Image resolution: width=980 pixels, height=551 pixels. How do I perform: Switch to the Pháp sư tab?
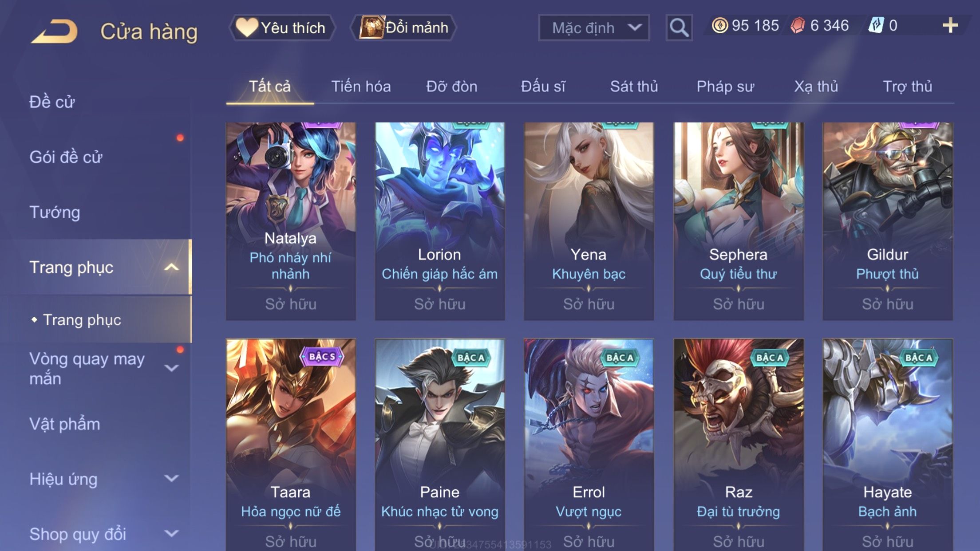[x=725, y=87]
